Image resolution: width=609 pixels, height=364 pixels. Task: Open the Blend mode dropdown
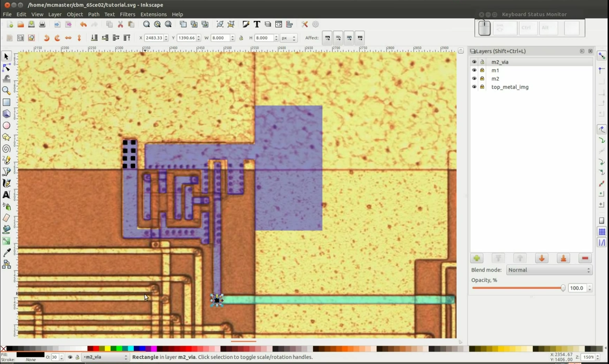(x=548, y=270)
